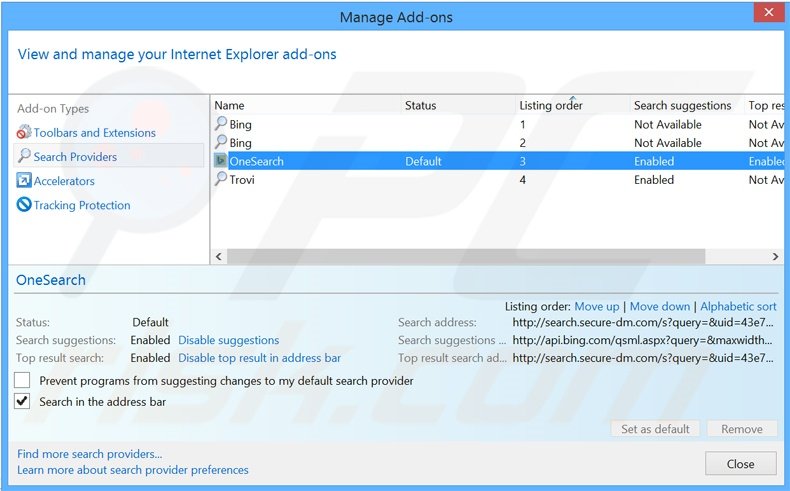The image size is (790, 491).
Task: Click the Tracking Protection icon
Action: [24, 205]
